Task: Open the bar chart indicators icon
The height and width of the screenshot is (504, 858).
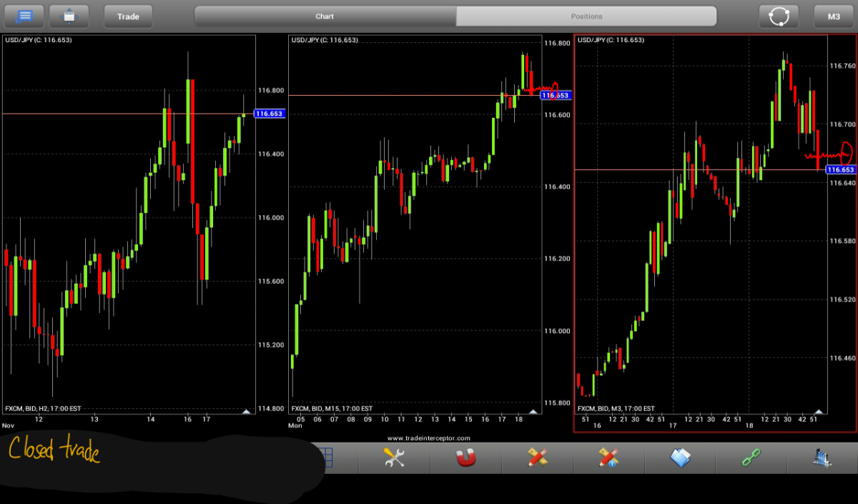Action: point(823,458)
